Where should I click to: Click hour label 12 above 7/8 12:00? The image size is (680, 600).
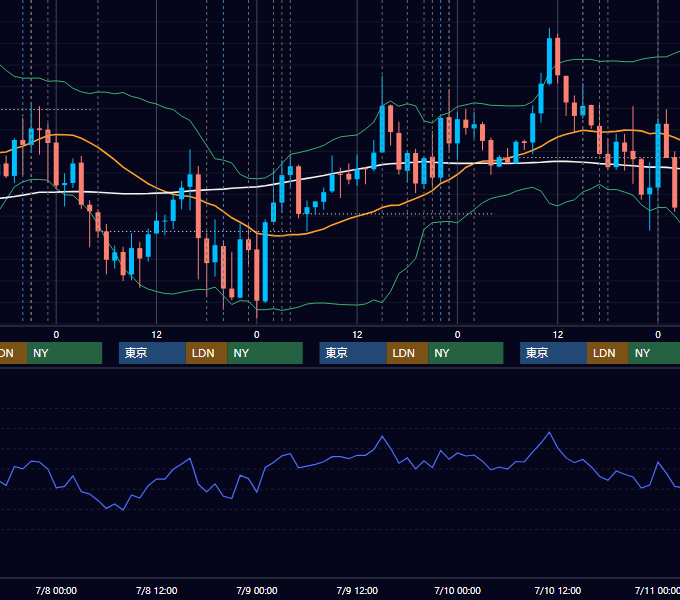[x=157, y=335]
